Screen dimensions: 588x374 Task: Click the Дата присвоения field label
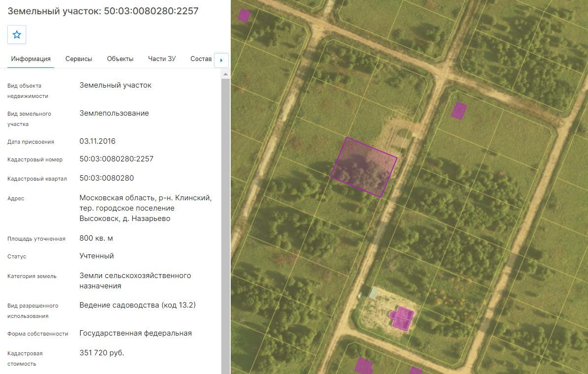[x=31, y=142]
